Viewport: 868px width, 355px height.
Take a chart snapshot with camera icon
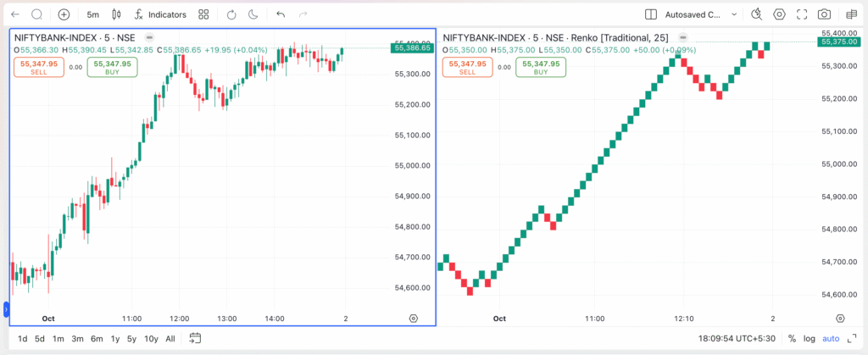(824, 14)
